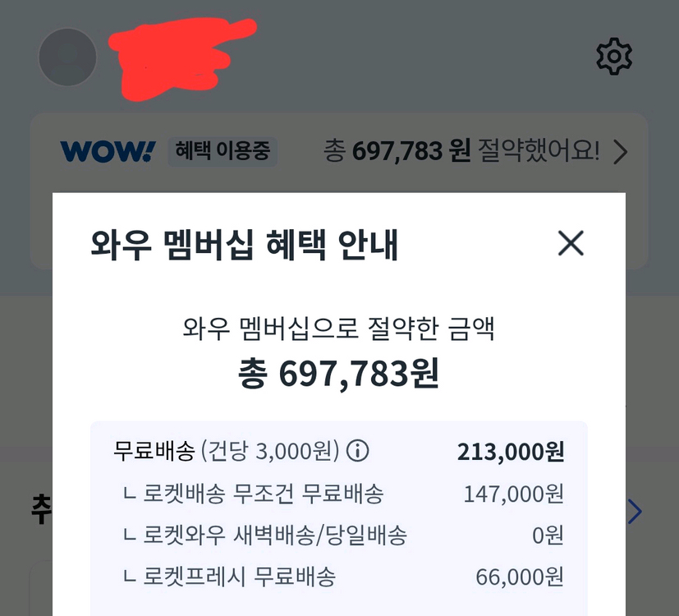Tap the 와우 멤버십 혜택 안내 title
This screenshot has width=679, height=616.
coord(244,245)
